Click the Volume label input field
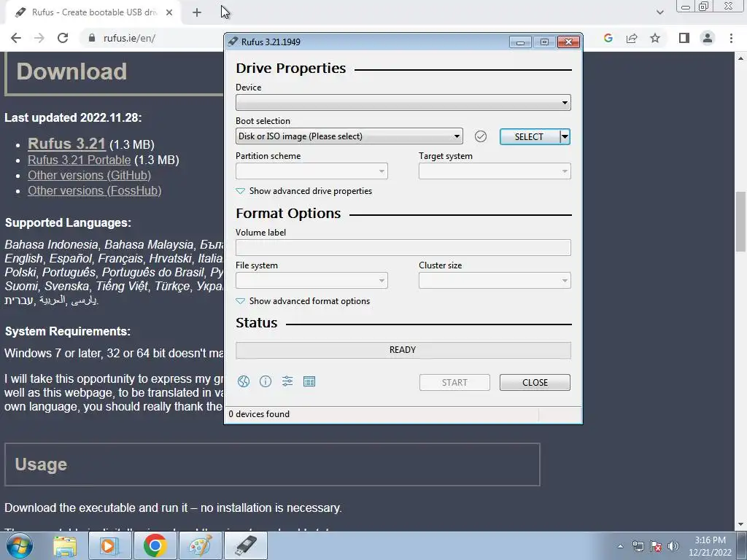The image size is (747, 560). point(403,248)
